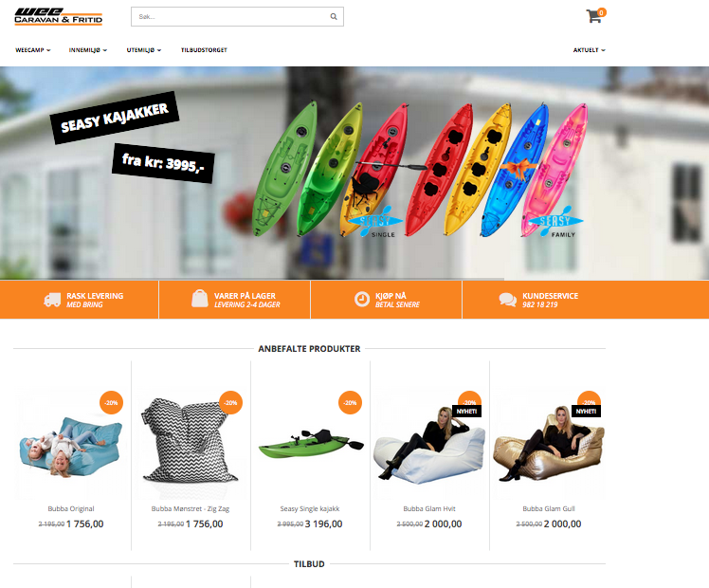Click the Wee Caravan & Fritid logo

tap(59, 17)
